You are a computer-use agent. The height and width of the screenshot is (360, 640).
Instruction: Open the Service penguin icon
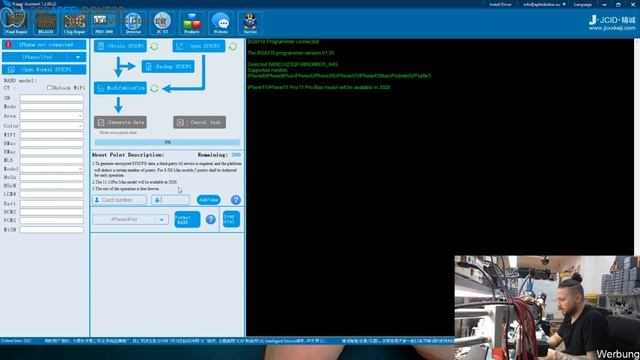point(250,22)
